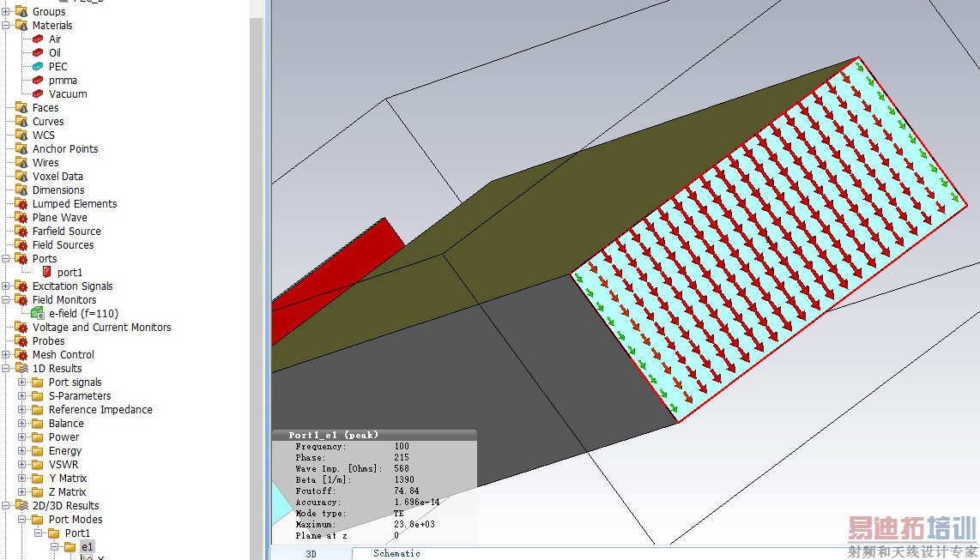
Task: Select the Y Matrix folder
Action: pos(68,479)
